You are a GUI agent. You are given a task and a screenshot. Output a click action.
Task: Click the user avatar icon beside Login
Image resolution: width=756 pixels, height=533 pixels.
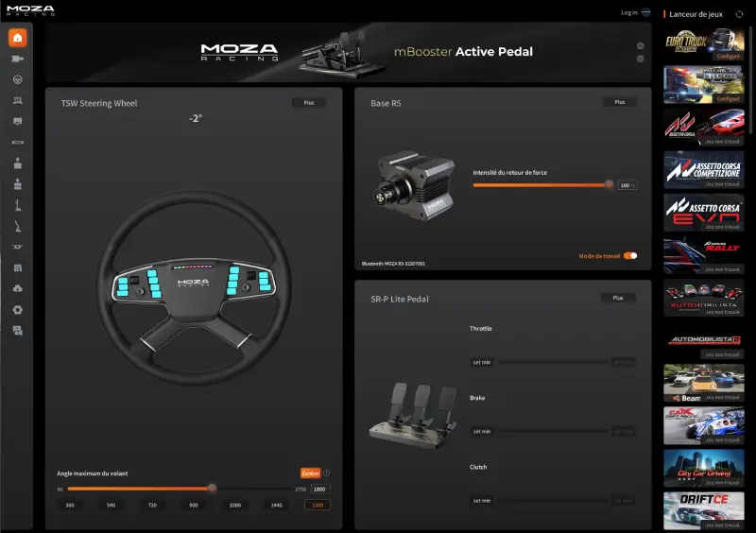pyautogui.click(x=646, y=12)
